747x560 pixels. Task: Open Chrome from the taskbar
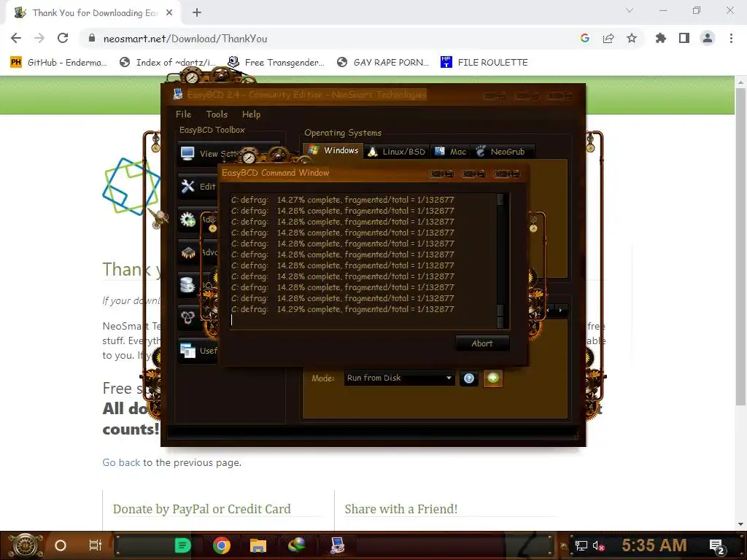click(222, 545)
